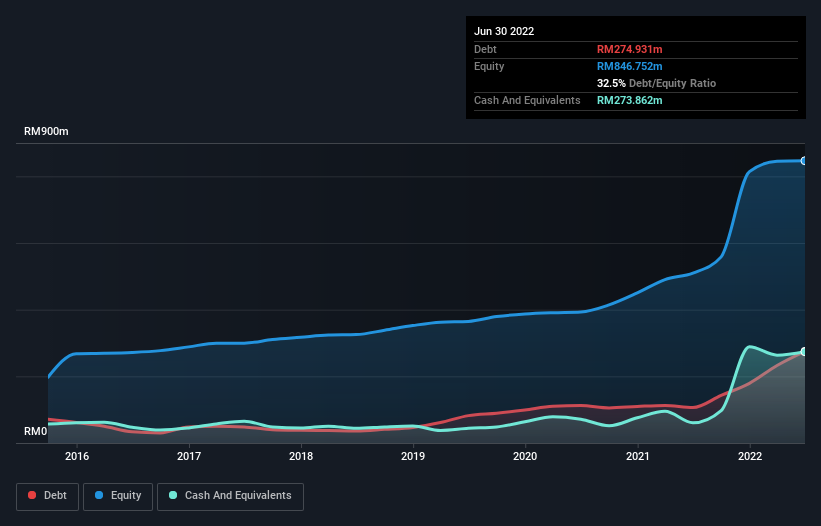Click the Equity row label in tooltip
821x526 pixels.
[489, 66]
